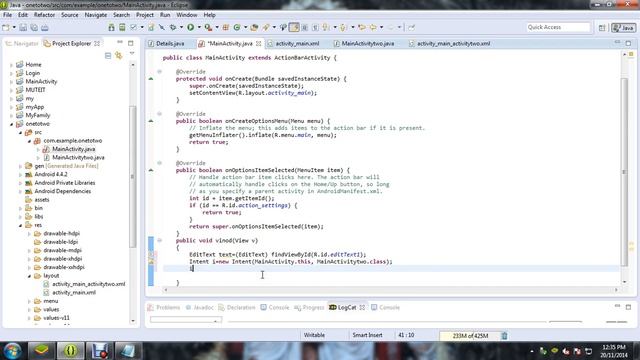Screen dimensions: 640x360
Task: Click the Search flashlight toolbar icon
Action: pyautogui.click(x=266, y=27)
